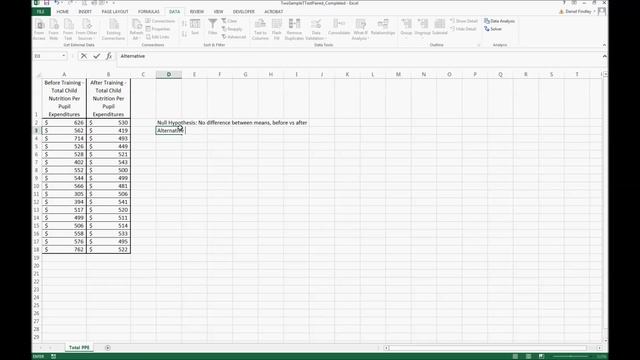Screen dimensions: 640x360
Task: Open the Existing Connections dialog
Action: coord(113,29)
